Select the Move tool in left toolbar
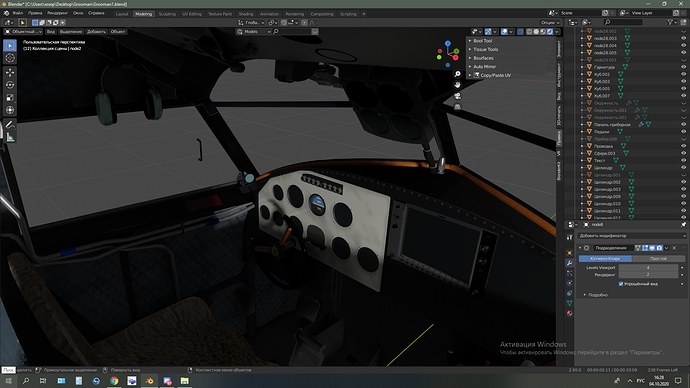690x388 pixels. pos(10,72)
